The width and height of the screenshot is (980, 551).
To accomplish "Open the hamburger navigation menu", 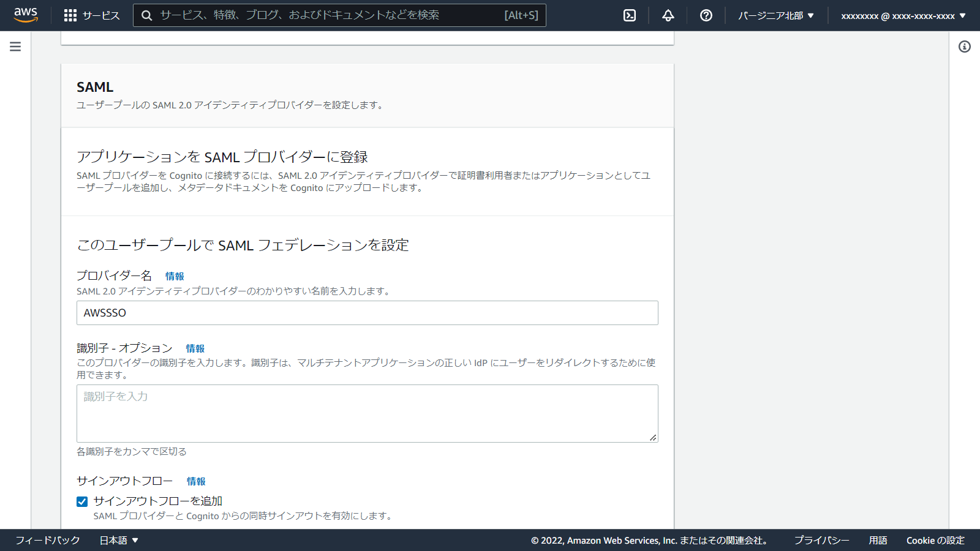I will (x=15, y=46).
